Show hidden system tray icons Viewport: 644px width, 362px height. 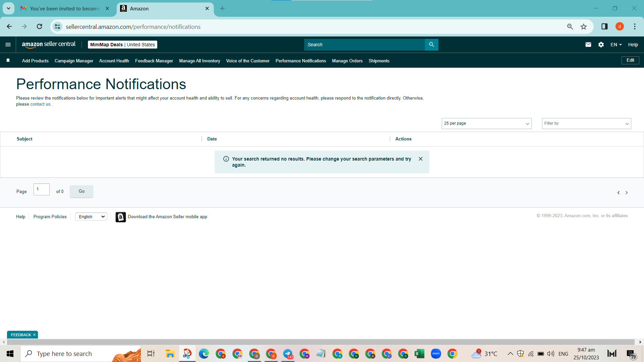click(510, 354)
